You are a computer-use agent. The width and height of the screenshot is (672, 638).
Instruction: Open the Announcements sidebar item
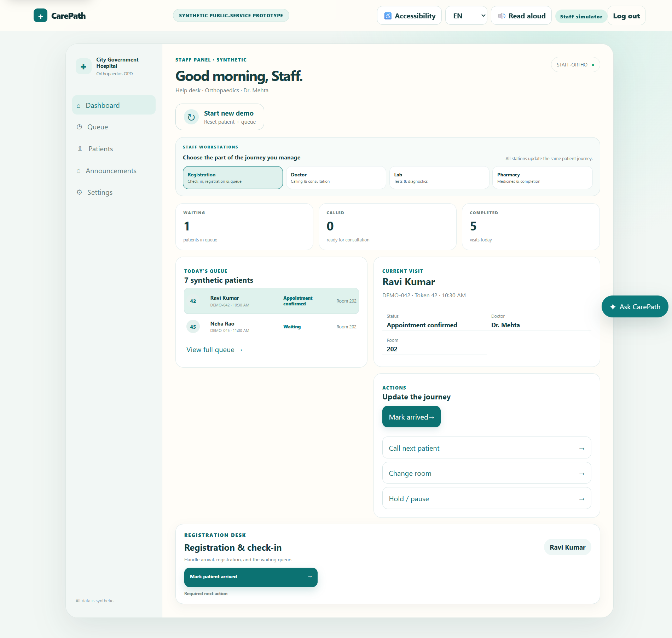(114, 171)
